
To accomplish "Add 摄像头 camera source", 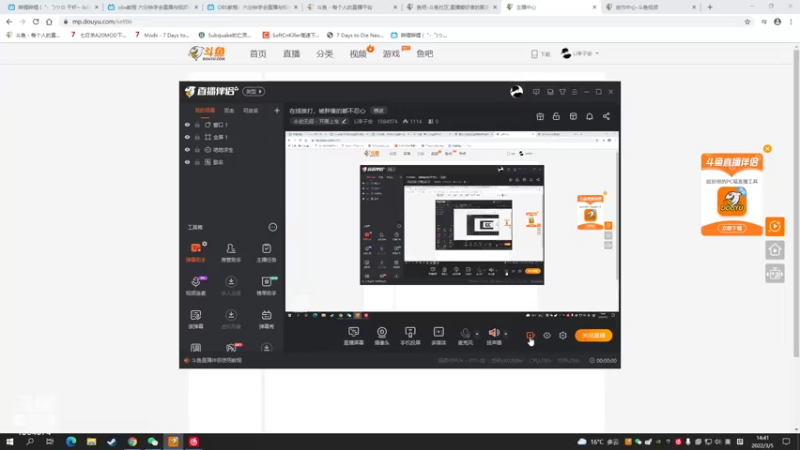I will [382, 336].
